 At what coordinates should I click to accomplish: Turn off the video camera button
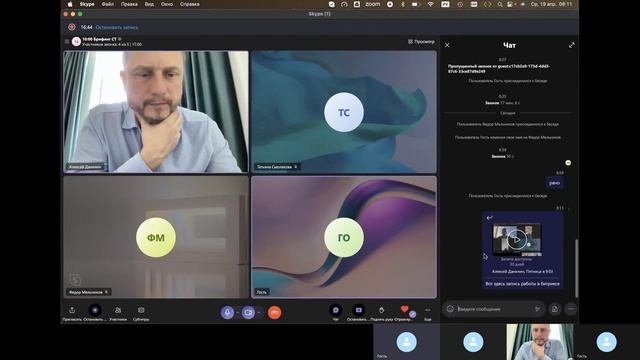pos(248,313)
